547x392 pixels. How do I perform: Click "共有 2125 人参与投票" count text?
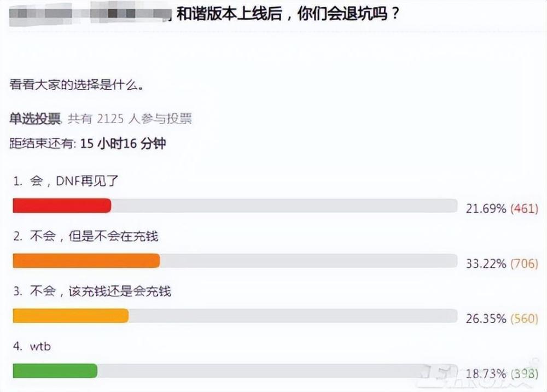click(130, 119)
